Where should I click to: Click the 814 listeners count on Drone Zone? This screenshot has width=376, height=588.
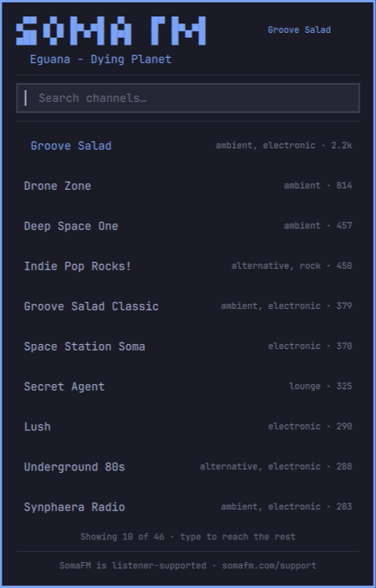point(344,185)
